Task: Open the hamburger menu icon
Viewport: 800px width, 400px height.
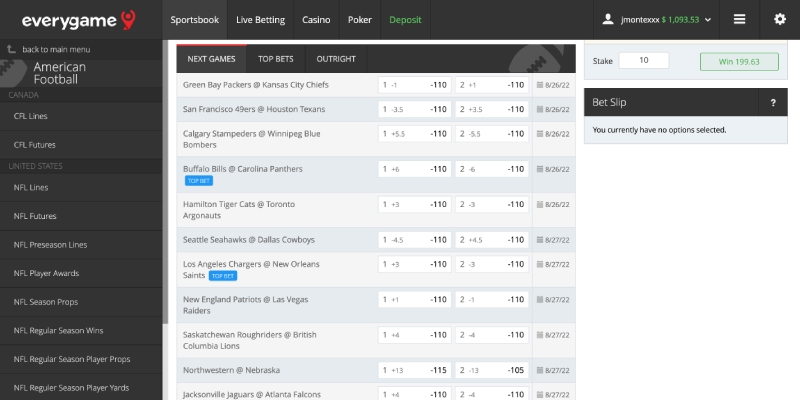Action: coord(739,19)
